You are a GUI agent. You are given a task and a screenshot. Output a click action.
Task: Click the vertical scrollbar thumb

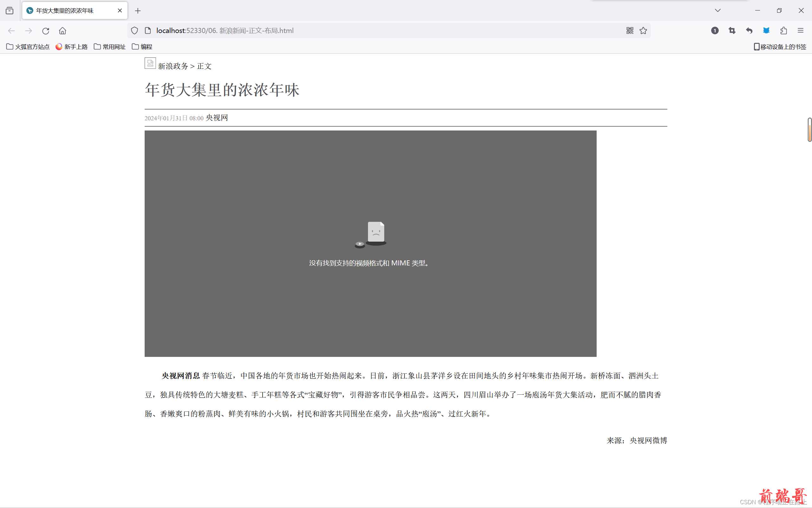(809, 130)
